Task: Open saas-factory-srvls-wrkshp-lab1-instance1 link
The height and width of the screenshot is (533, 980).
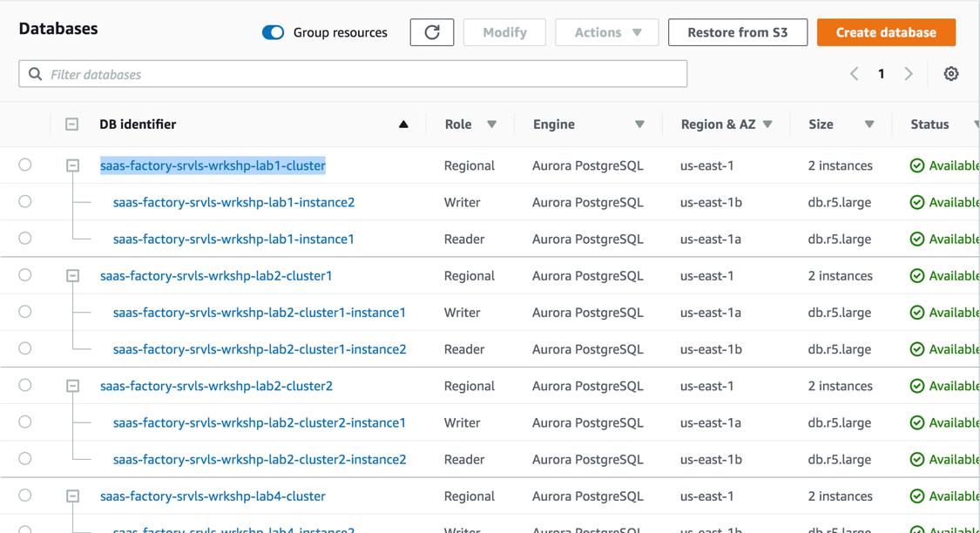Action: pyautogui.click(x=233, y=239)
